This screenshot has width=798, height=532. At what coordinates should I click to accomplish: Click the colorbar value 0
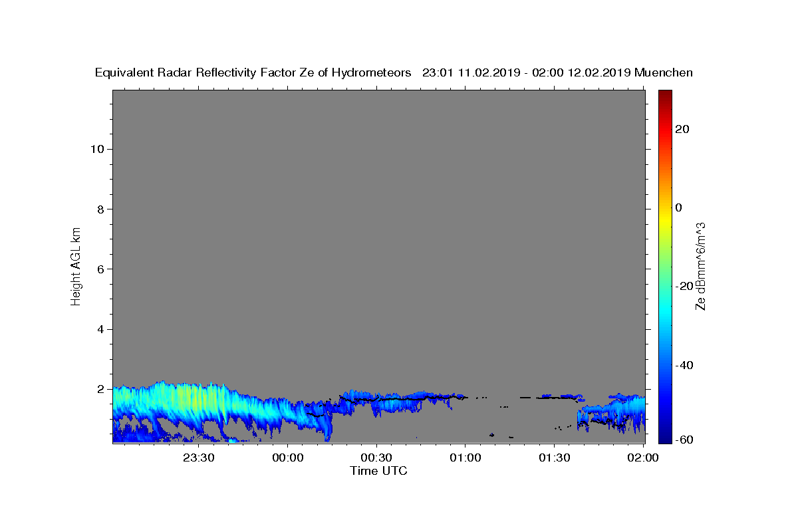679,207
